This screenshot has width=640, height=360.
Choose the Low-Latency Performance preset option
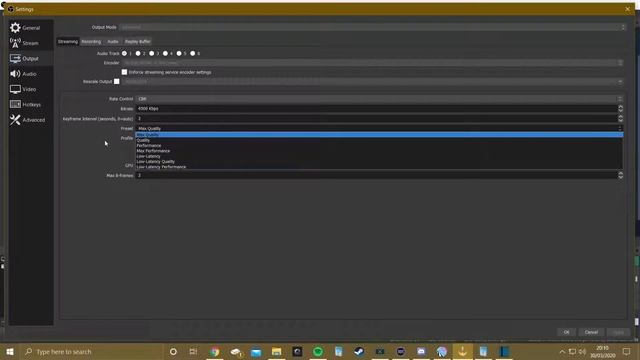(x=379, y=167)
